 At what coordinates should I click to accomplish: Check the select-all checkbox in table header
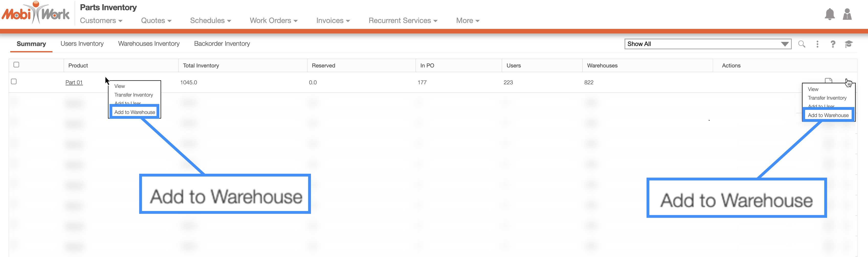(x=16, y=65)
